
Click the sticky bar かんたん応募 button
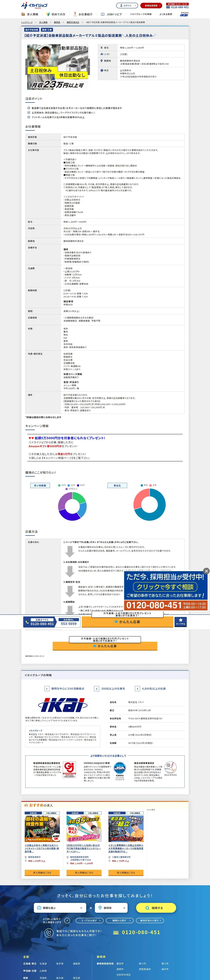(127, 622)
